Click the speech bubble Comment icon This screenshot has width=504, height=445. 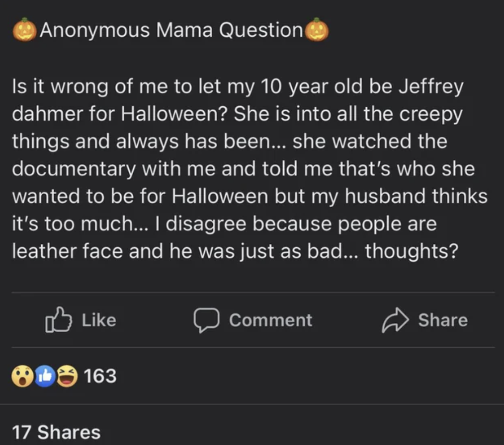(205, 320)
